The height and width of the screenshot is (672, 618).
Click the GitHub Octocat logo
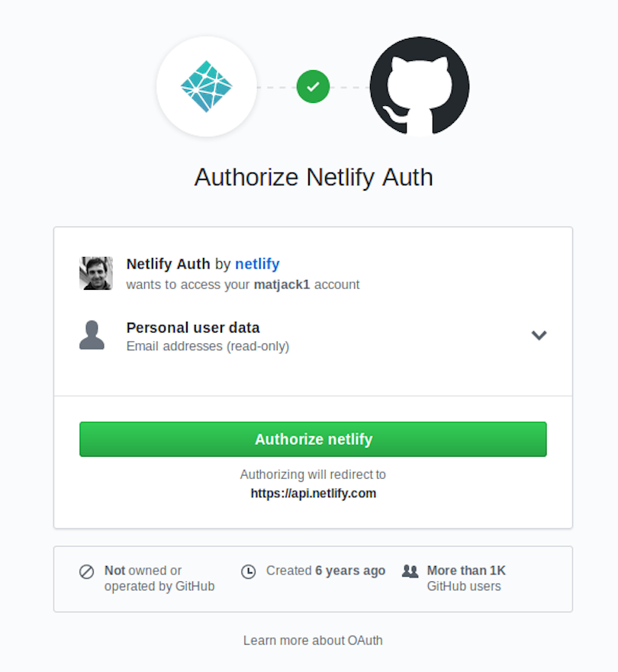(420, 86)
